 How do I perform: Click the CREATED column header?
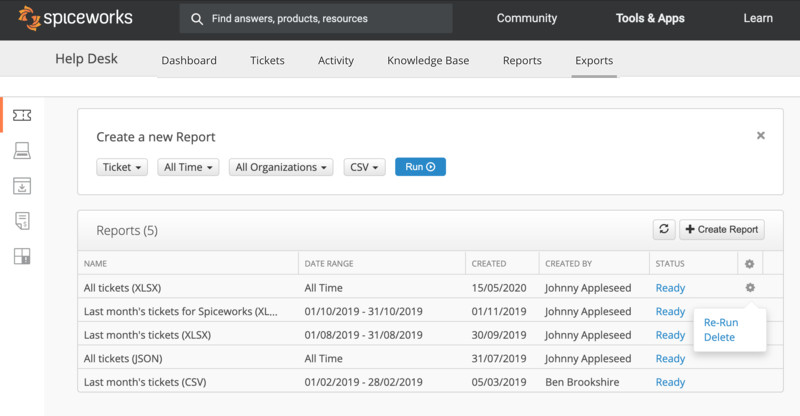click(x=489, y=264)
